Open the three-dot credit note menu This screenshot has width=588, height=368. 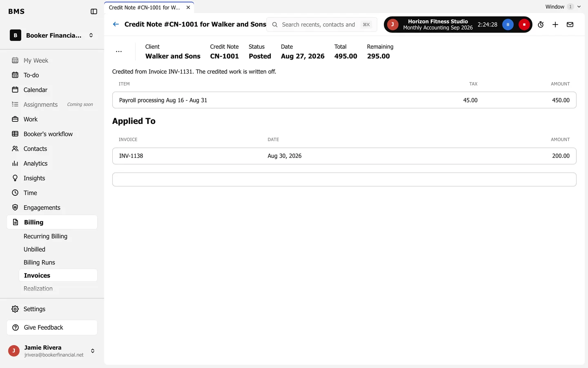tap(119, 52)
